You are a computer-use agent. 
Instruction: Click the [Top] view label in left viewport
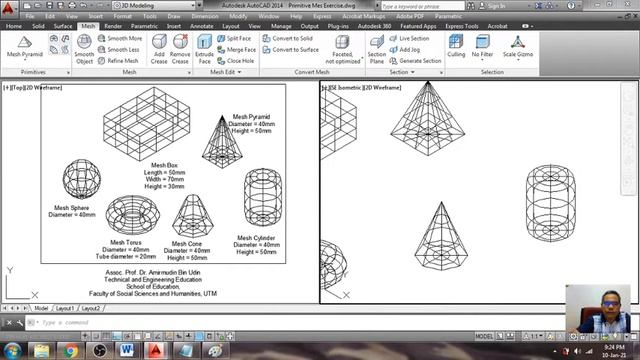pos(20,87)
